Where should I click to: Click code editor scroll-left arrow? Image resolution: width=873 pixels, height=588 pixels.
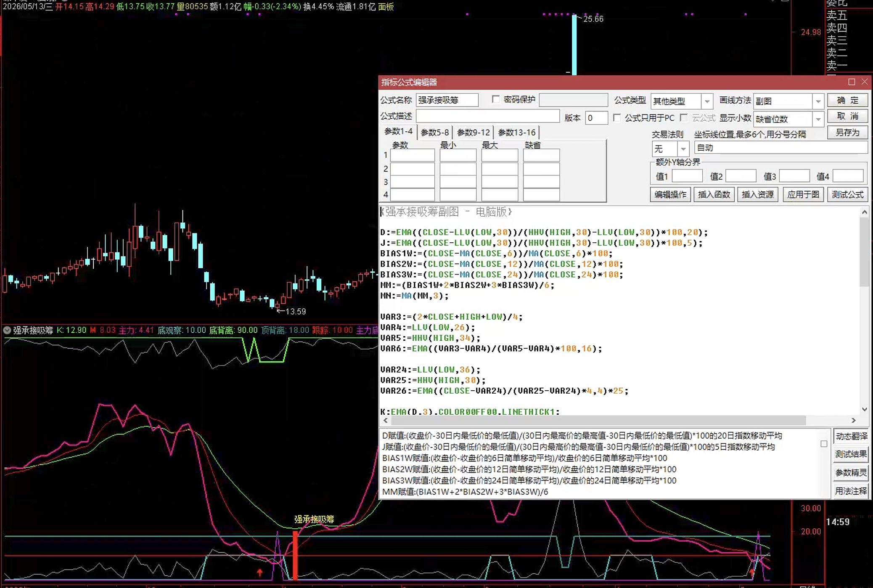[386, 420]
